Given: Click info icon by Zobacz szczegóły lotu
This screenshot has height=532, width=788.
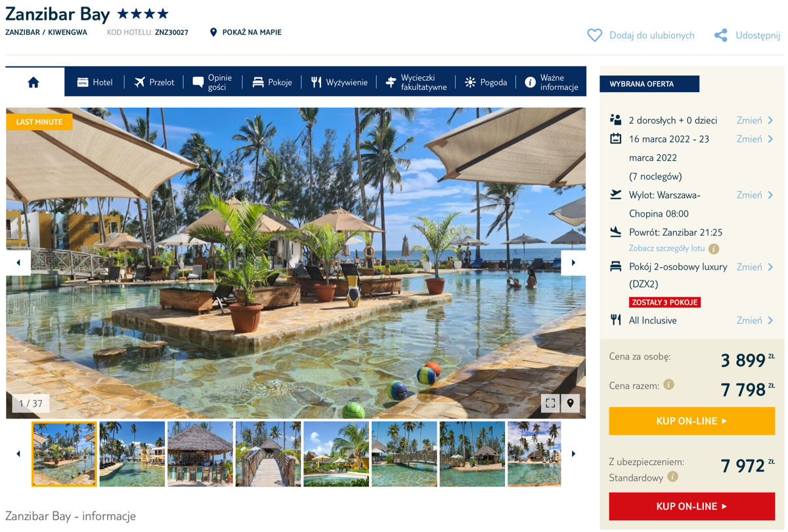Looking at the screenshot, I should (714, 249).
